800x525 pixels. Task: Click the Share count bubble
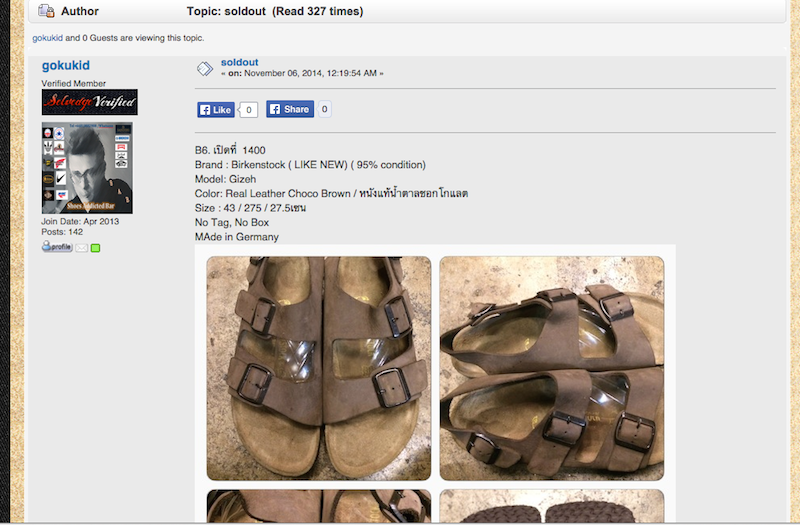[324, 109]
